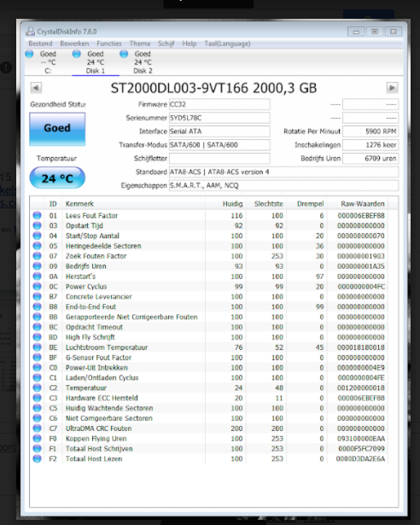Click status orb for Totaal Host Schrijven
This screenshot has height=525, width=420.
[38, 448]
